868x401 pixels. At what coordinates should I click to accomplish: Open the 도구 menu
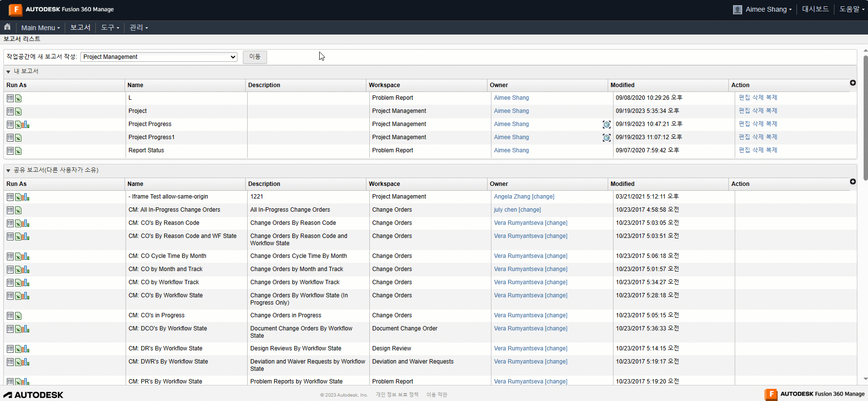click(110, 28)
